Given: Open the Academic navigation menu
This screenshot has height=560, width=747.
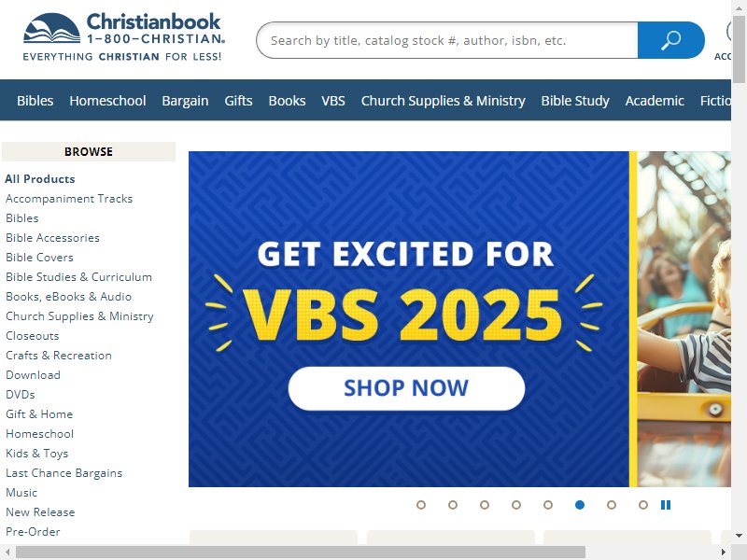Looking at the screenshot, I should (655, 101).
